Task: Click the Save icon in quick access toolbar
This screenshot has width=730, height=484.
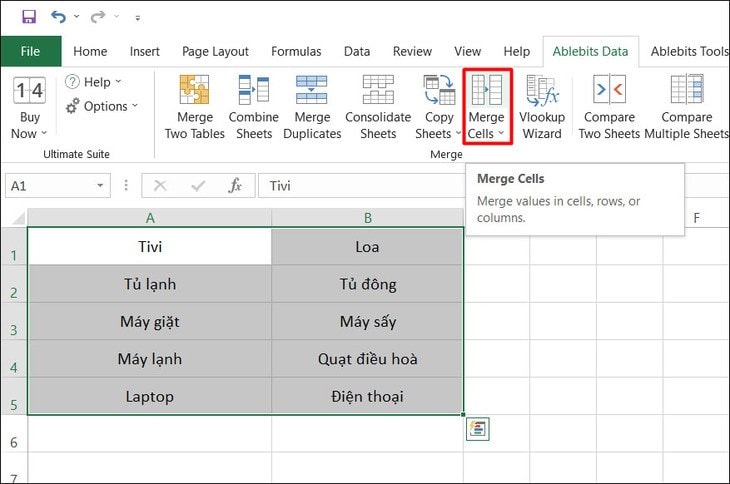Action: click(29, 17)
